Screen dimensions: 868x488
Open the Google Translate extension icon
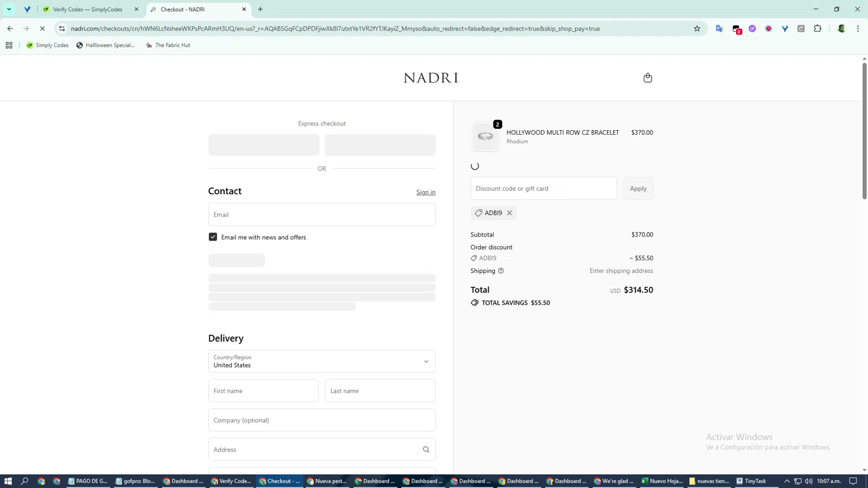pos(719,28)
